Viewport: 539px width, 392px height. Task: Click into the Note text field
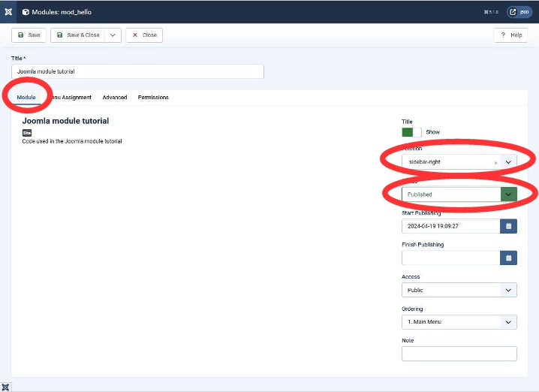[459, 354]
